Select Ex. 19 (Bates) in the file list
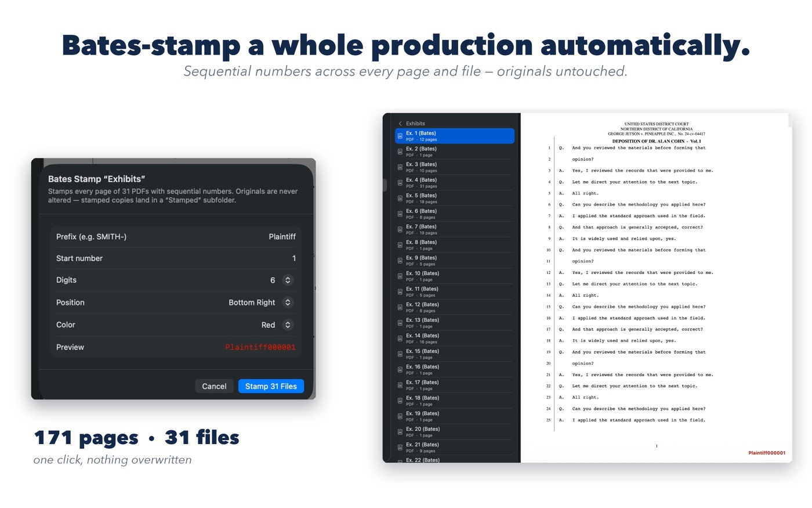Screen dimensions: 812x508 click(x=455, y=416)
